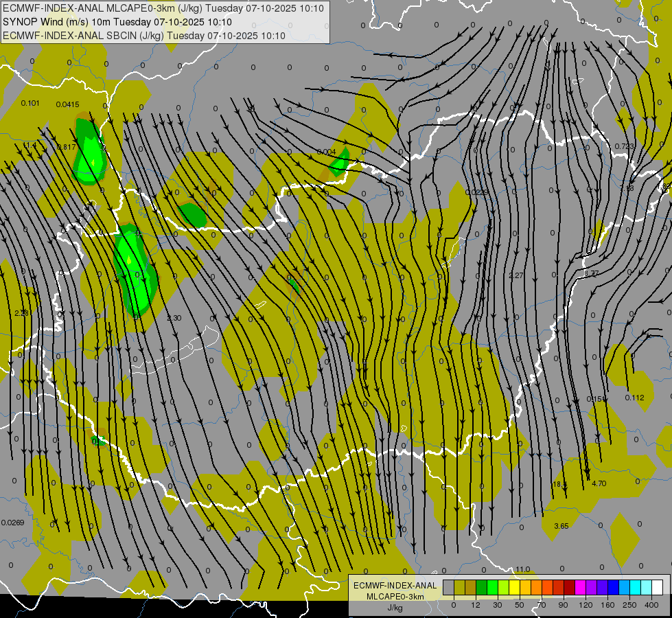The image size is (672, 618).
Task: Click the cyan legend swatch after 250
Action: 636,588
